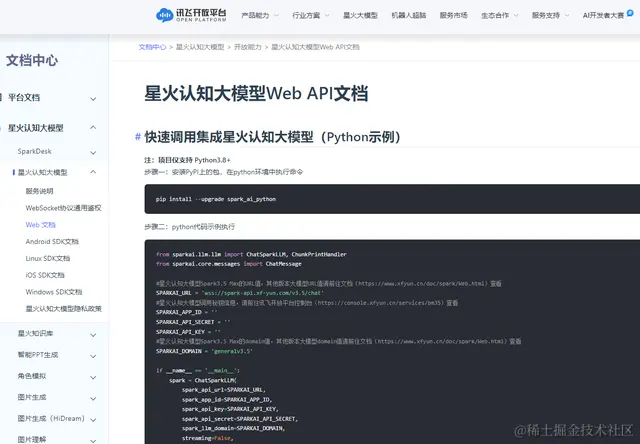Open the 行业方案 menu
The image size is (640, 444).
click(306, 16)
